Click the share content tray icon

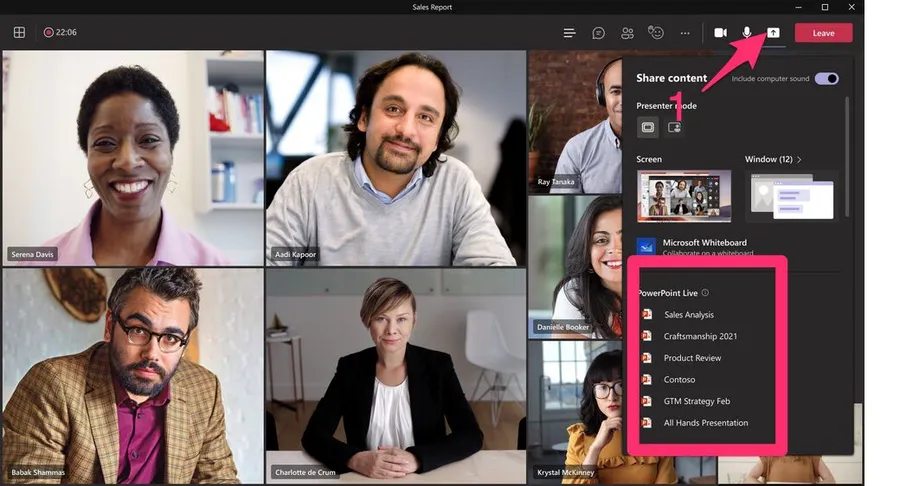click(x=773, y=33)
